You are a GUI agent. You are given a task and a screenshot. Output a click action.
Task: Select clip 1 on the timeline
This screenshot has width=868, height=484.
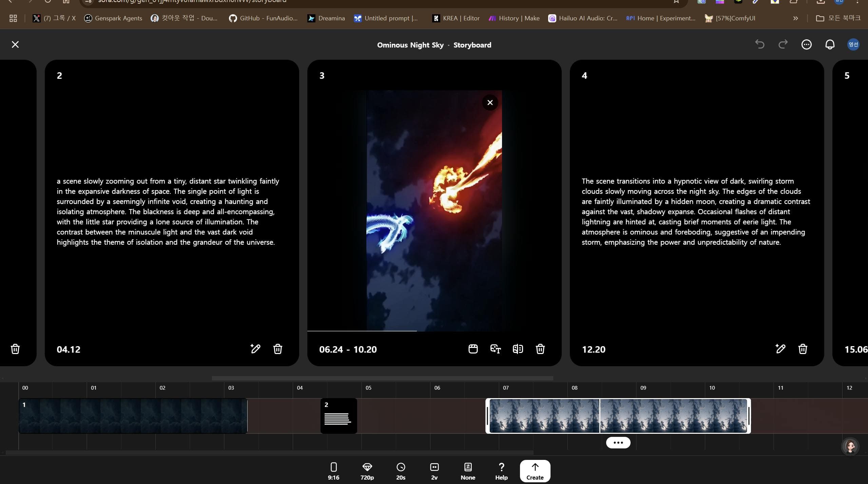tap(133, 416)
